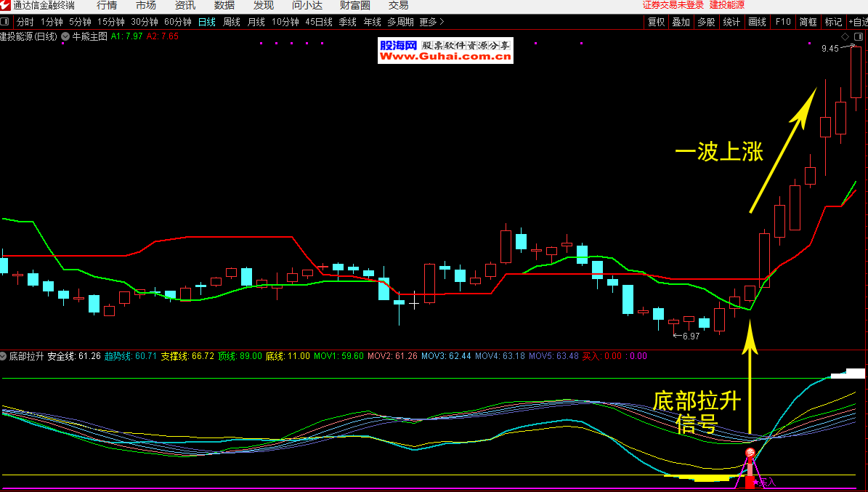Toggle the right side panel icon
This screenshot has width=868, height=492.
pos(859,36)
